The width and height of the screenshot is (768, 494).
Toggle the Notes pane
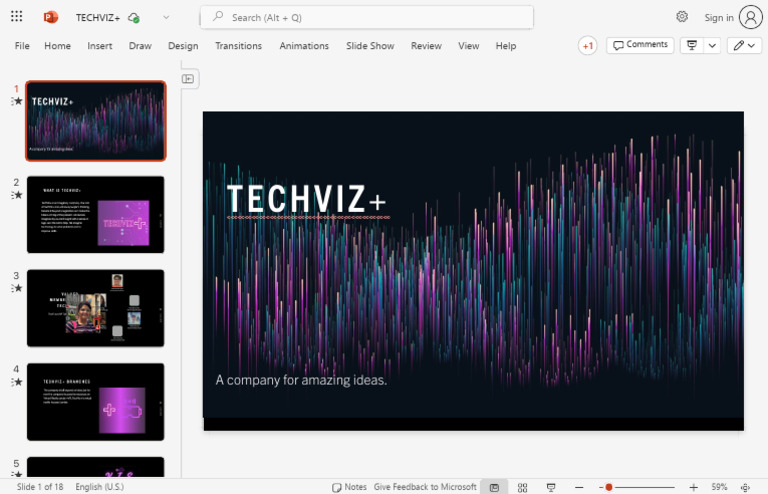pyautogui.click(x=349, y=487)
